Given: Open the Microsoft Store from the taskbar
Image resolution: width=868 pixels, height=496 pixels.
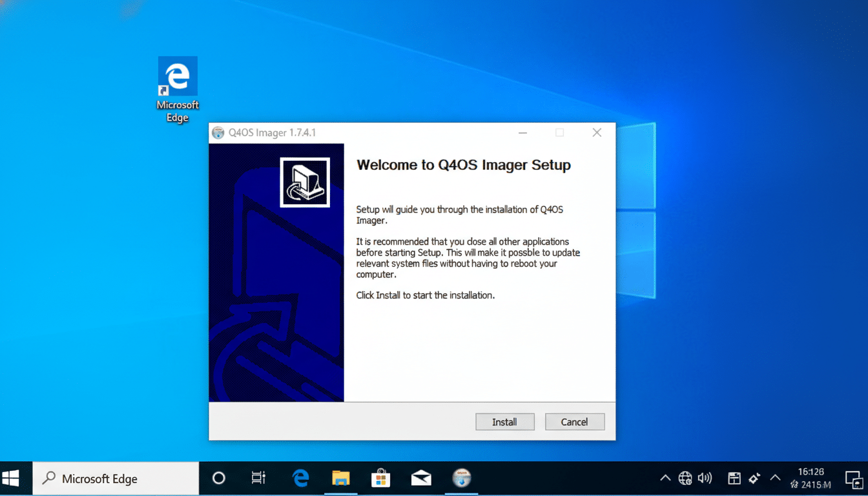Looking at the screenshot, I should [380, 478].
